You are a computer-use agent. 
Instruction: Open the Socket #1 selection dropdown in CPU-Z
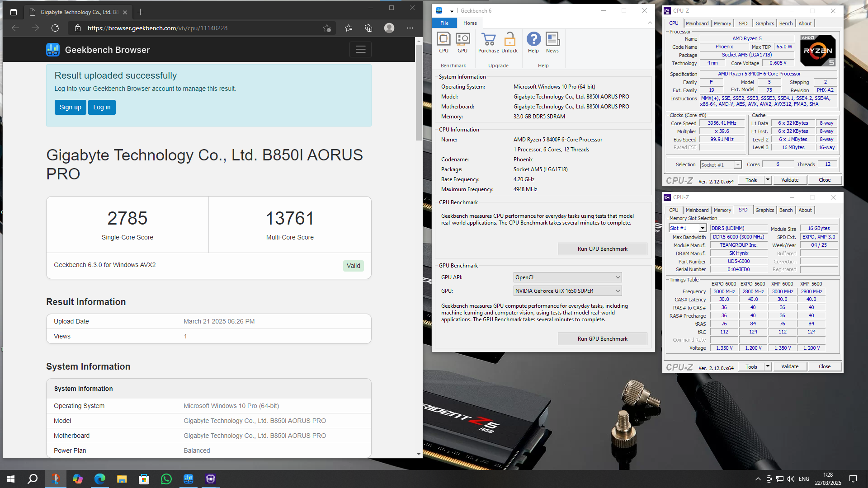[x=721, y=165]
